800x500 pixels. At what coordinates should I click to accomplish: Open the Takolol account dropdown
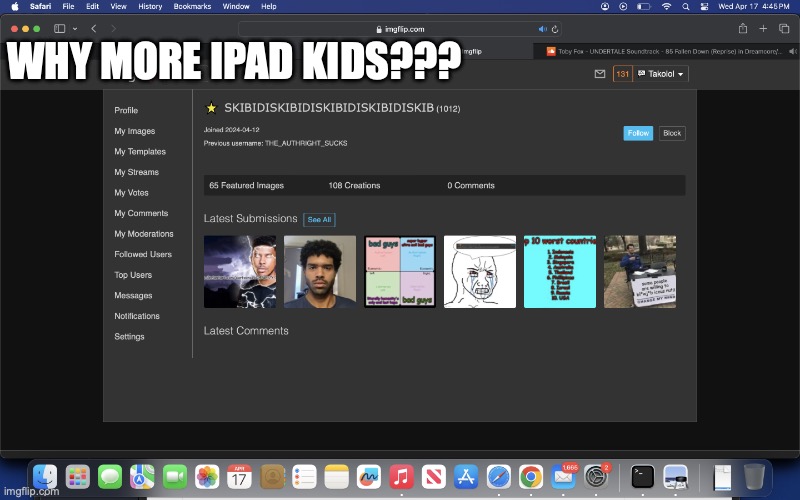click(x=661, y=74)
